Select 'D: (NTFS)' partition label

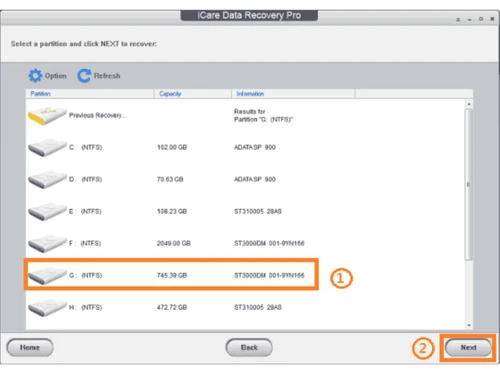pos(85,179)
